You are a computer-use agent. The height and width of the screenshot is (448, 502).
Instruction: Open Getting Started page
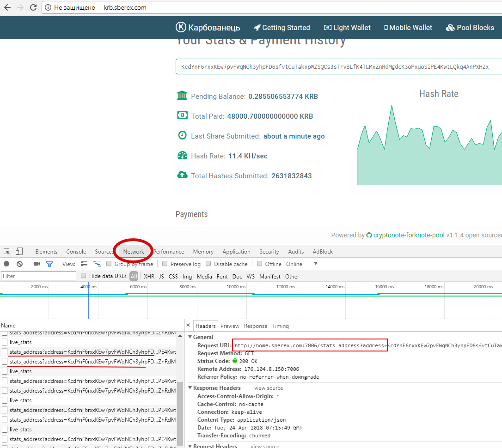coord(282,28)
